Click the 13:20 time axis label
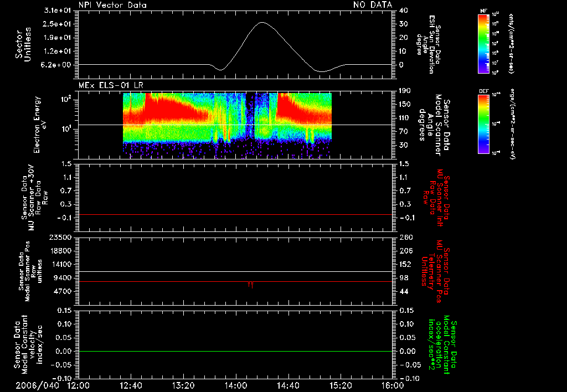Viewport: 567px width, 392px height. click(183, 386)
